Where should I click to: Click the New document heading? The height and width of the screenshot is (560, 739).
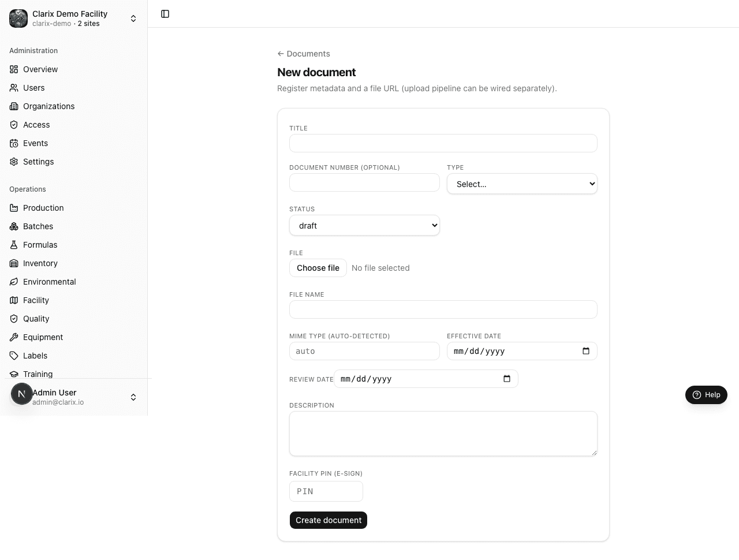316,72
